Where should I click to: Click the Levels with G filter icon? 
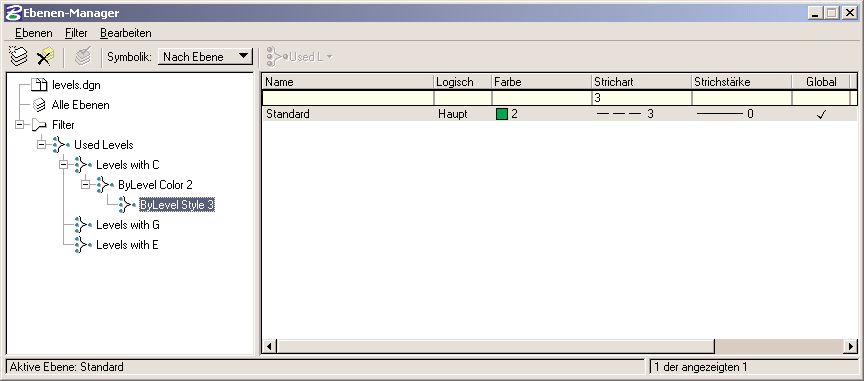point(83,224)
